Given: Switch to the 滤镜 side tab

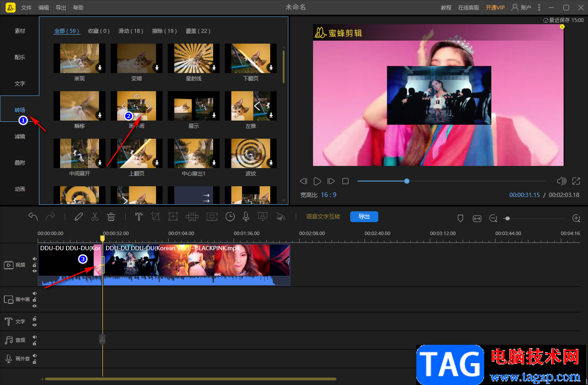Looking at the screenshot, I should tap(20, 137).
